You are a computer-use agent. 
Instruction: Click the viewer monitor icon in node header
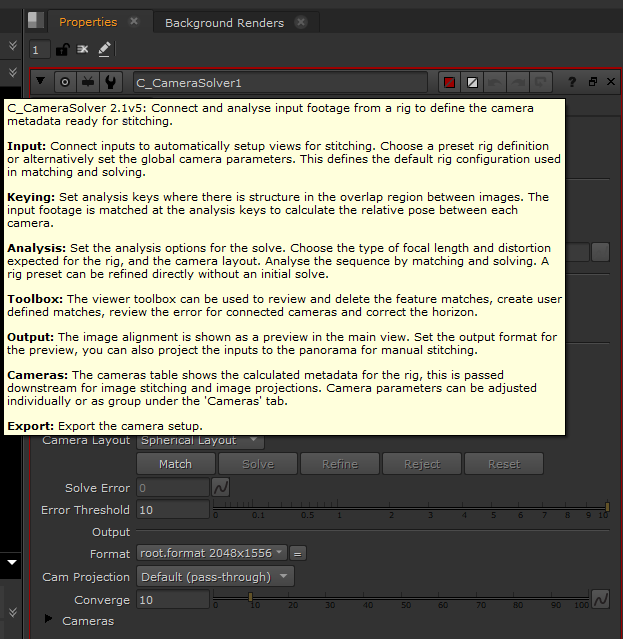(88, 82)
